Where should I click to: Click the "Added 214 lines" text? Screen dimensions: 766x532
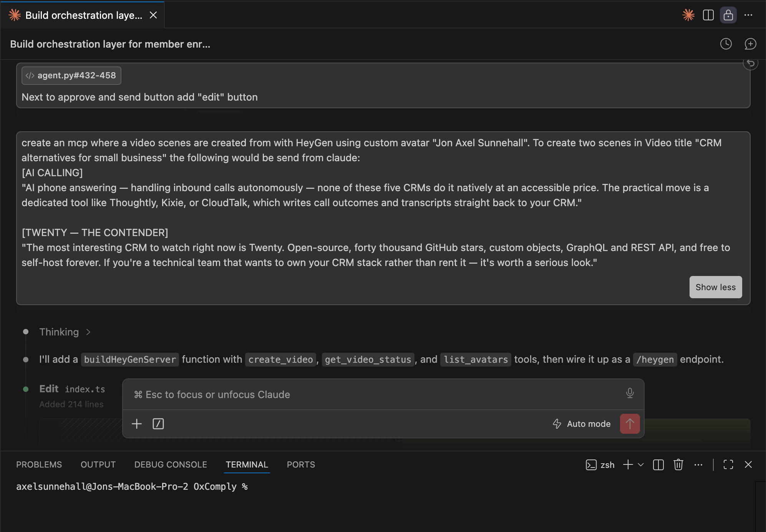[71, 404]
